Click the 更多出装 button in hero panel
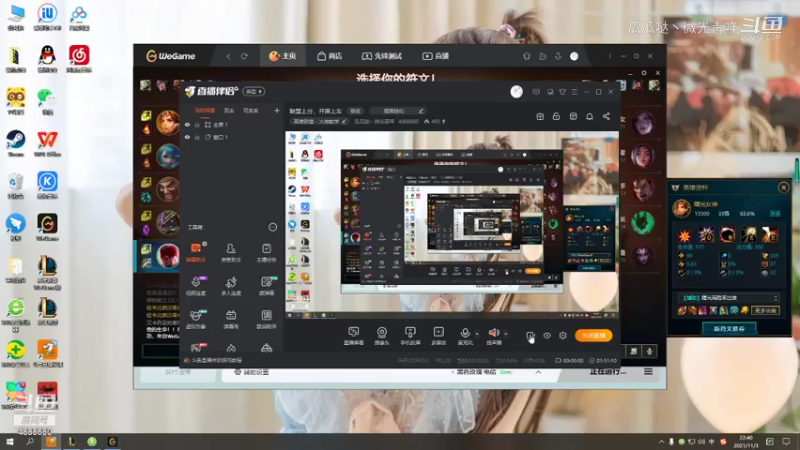Viewport: 800px width, 450px height. (x=765, y=310)
